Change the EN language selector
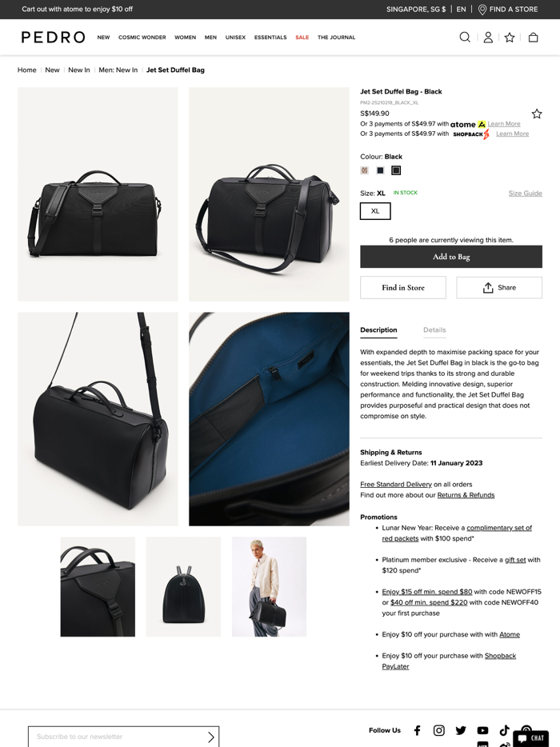Screen dimensions: 560x747 pyautogui.click(x=461, y=9)
